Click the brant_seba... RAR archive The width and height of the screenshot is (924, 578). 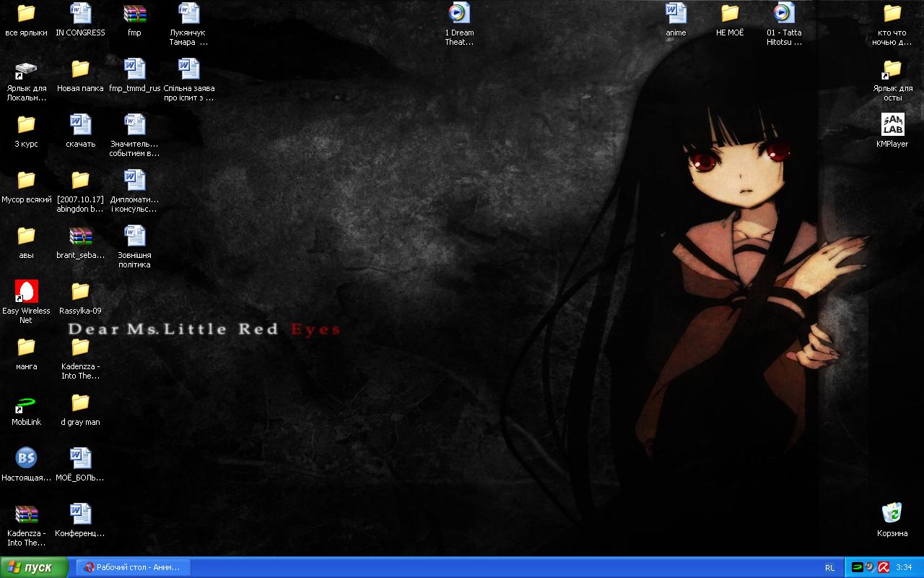pos(80,236)
